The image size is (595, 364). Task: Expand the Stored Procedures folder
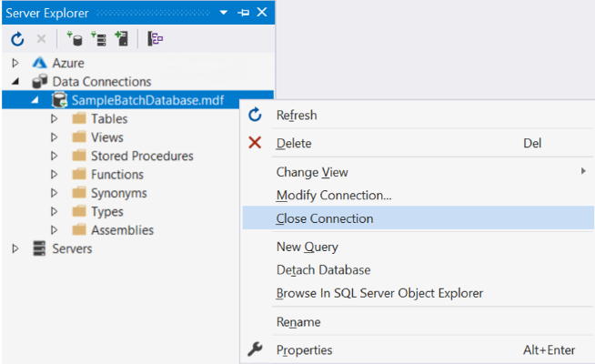tap(55, 156)
